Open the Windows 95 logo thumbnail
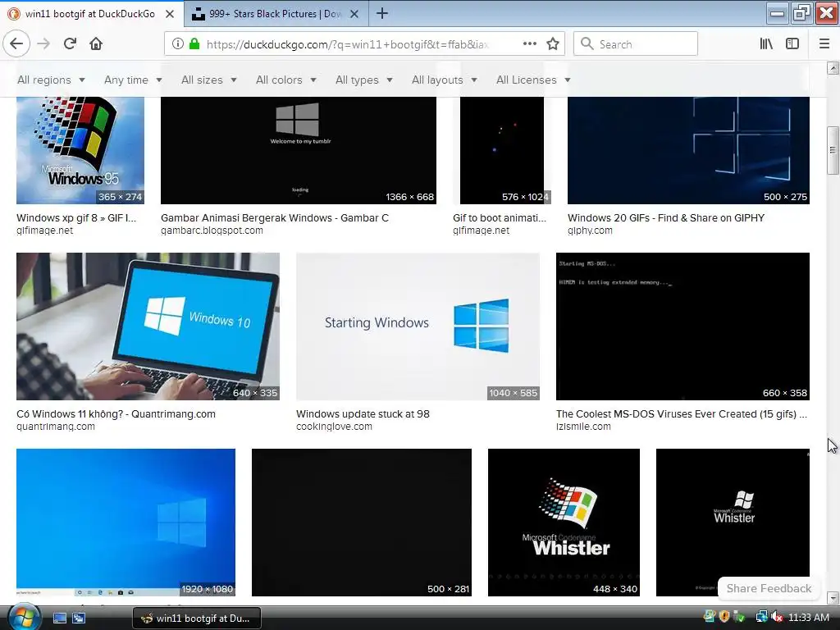840x630 pixels. tap(80, 150)
